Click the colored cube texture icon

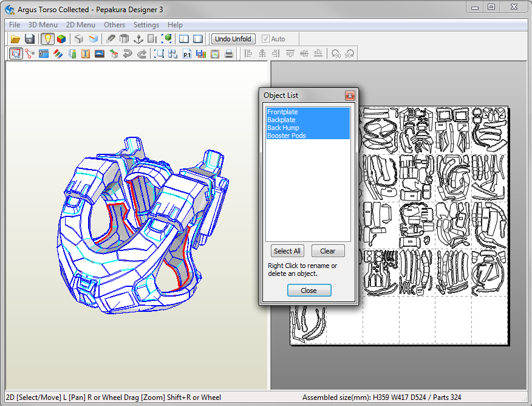[x=61, y=39]
